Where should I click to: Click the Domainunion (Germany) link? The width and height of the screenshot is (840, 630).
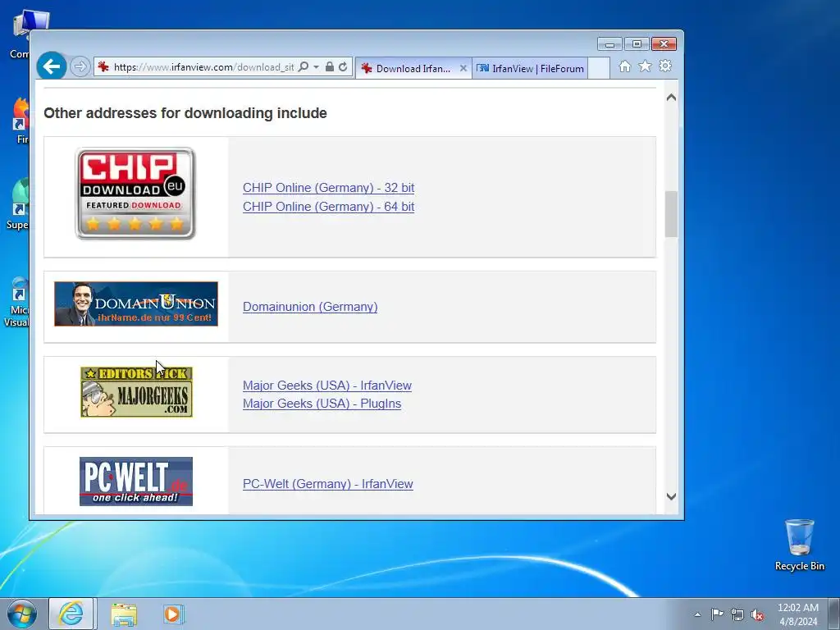click(x=310, y=307)
